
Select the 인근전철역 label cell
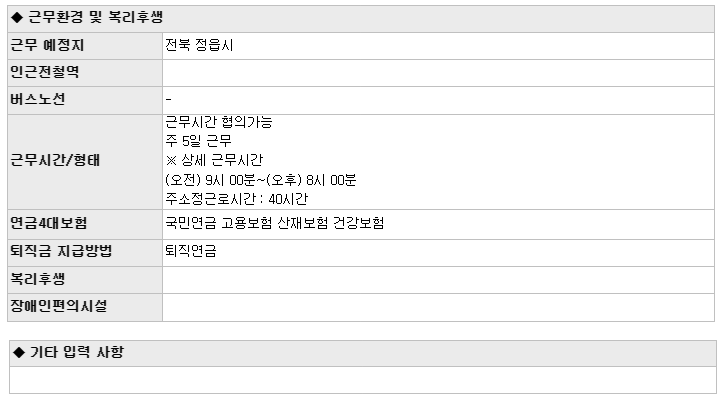click(x=85, y=73)
